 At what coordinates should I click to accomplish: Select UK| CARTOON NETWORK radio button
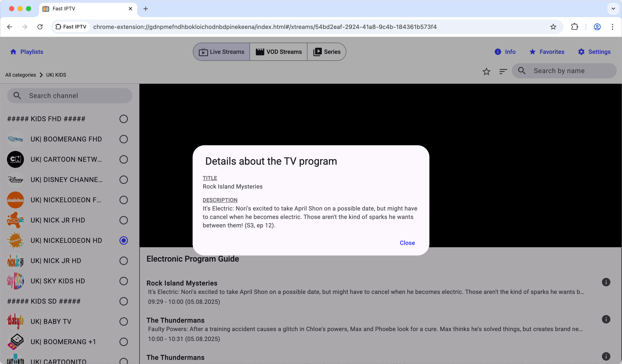(x=123, y=159)
